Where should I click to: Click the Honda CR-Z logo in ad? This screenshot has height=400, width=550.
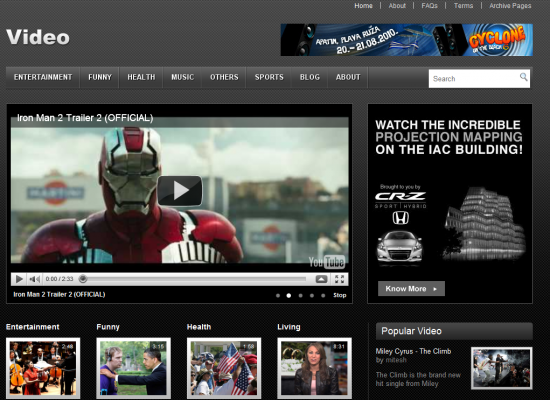pyautogui.click(x=400, y=200)
